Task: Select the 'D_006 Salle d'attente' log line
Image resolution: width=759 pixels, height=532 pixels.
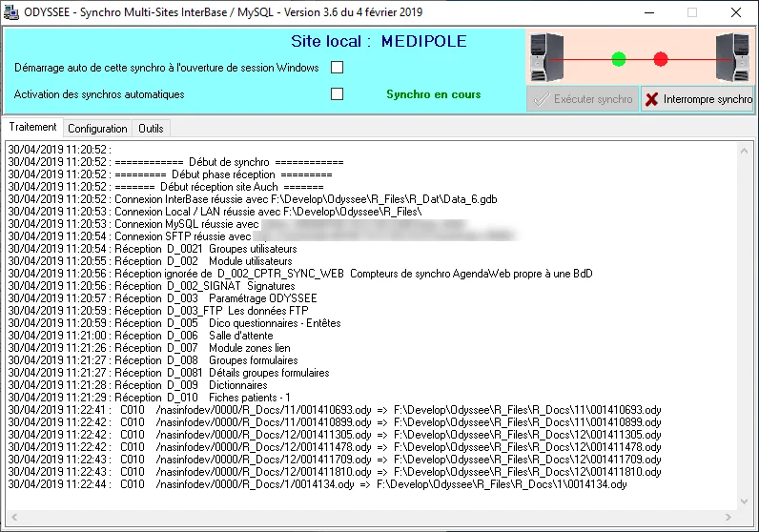Action: tap(140, 336)
